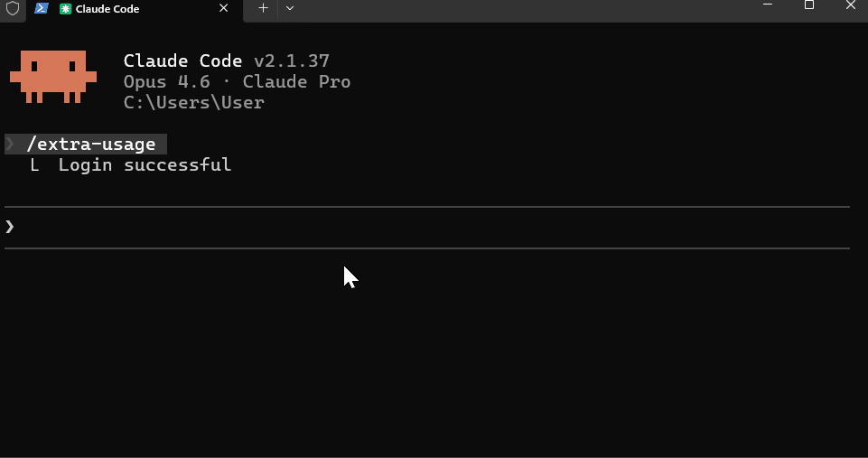
Task: Click the orange Claude mascot logo
Action: 53,77
